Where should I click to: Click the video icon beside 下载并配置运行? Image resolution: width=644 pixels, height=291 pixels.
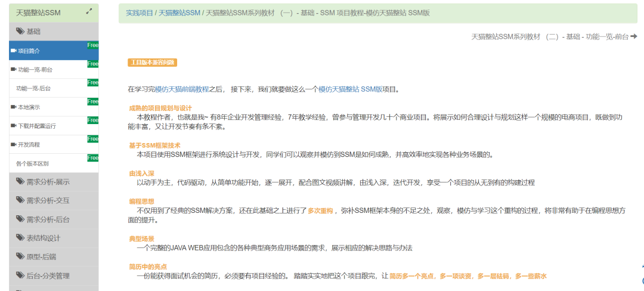13,126
